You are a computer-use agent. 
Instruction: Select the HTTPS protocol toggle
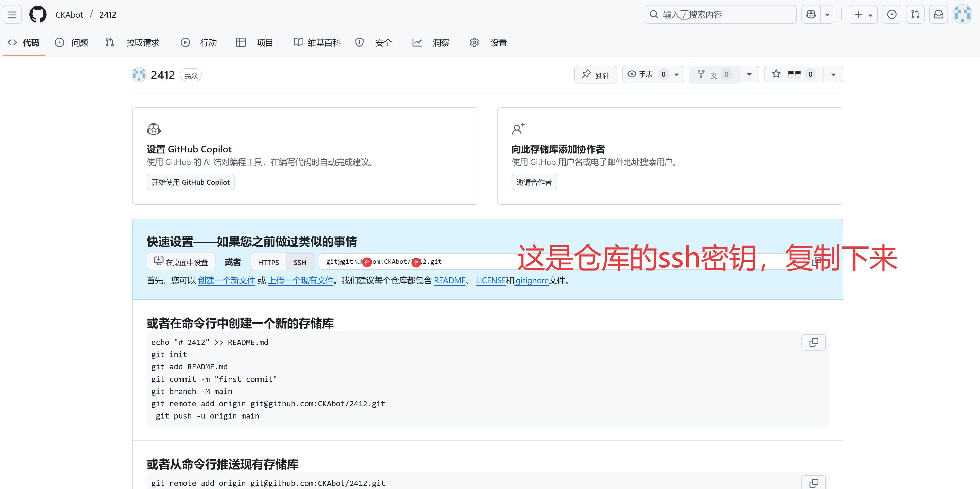pyautogui.click(x=268, y=262)
